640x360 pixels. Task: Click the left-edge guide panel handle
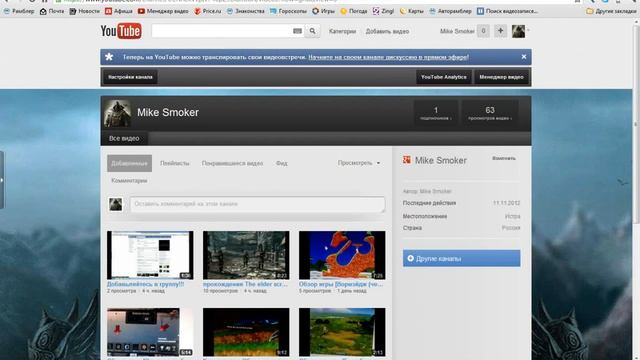(x=2, y=180)
